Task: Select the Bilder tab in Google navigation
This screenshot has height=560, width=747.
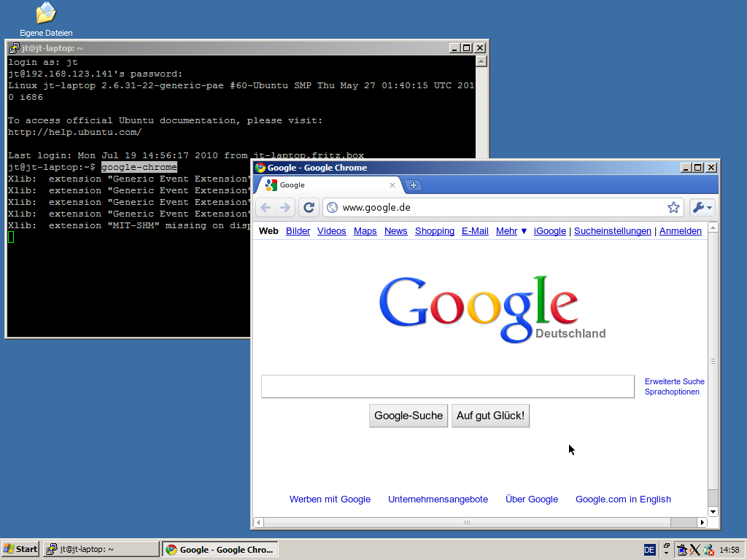Action: (298, 231)
